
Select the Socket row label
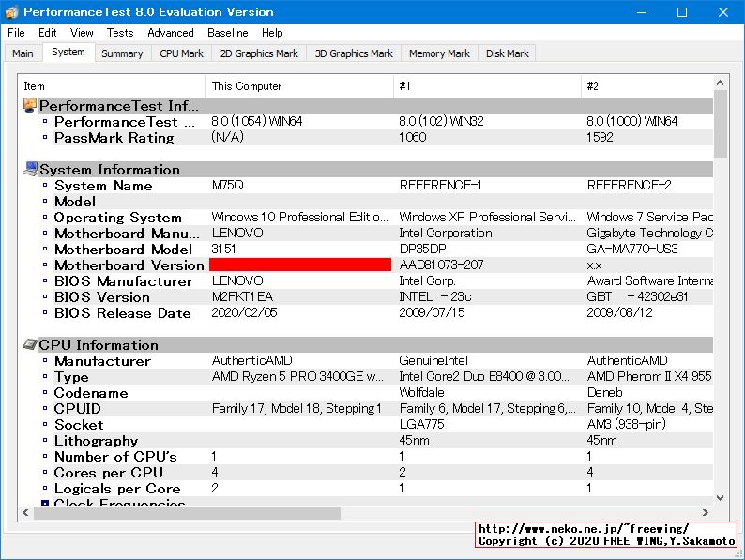(79, 425)
